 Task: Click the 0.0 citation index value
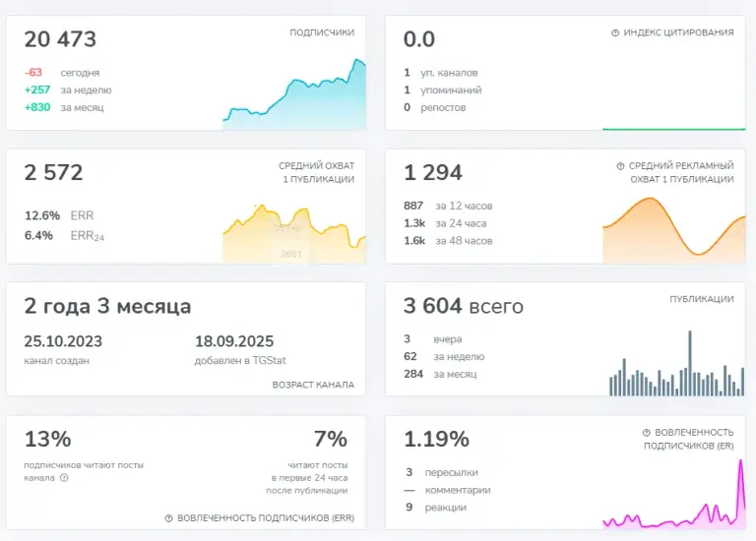[419, 39]
